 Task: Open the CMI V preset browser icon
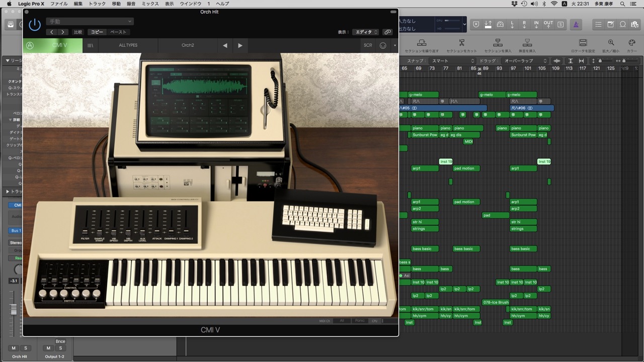click(x=91, y=45)
